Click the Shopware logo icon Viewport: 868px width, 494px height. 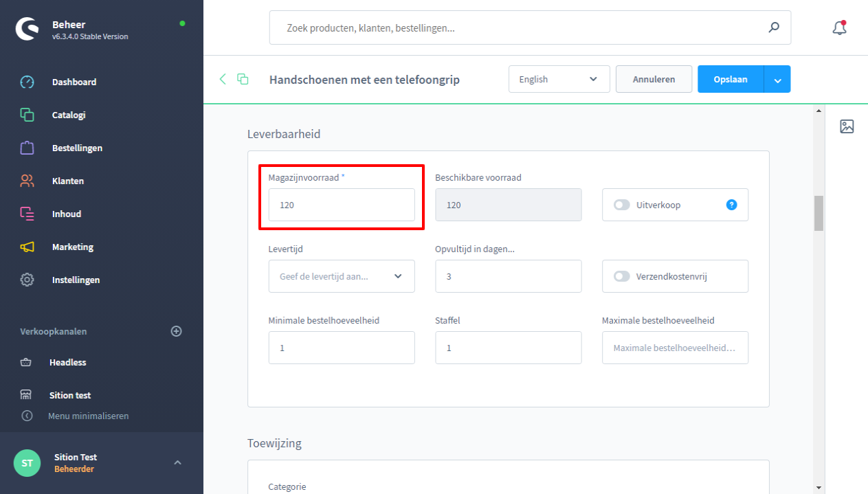[27, 28]
